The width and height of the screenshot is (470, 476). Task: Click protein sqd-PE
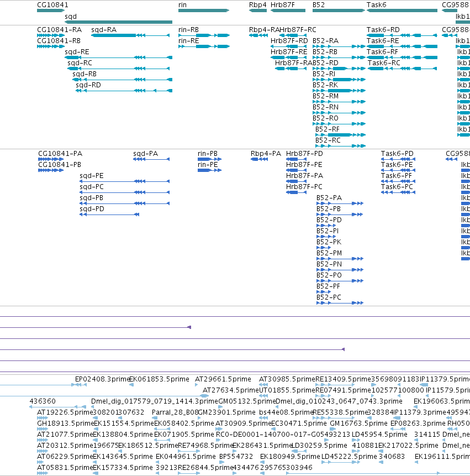point(124,181)
